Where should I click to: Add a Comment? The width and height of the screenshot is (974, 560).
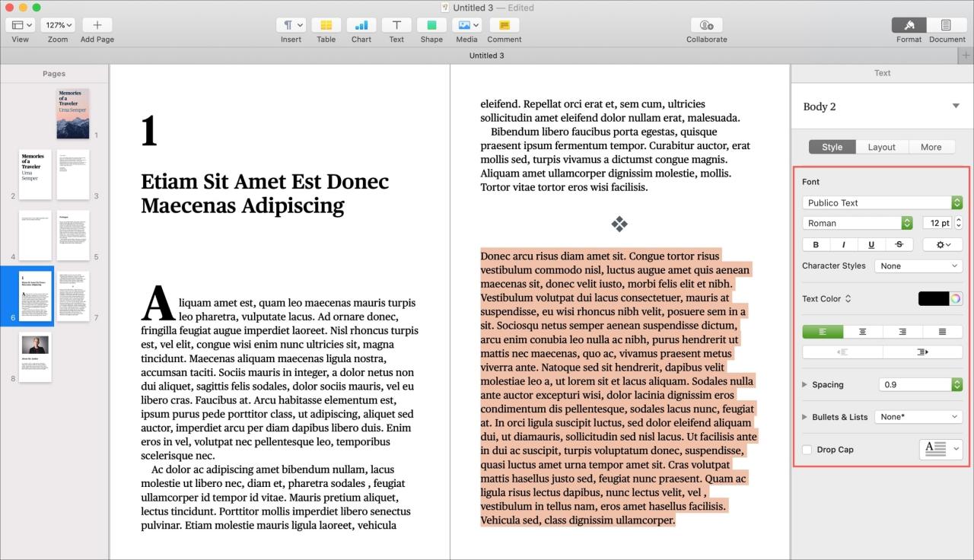504,25
